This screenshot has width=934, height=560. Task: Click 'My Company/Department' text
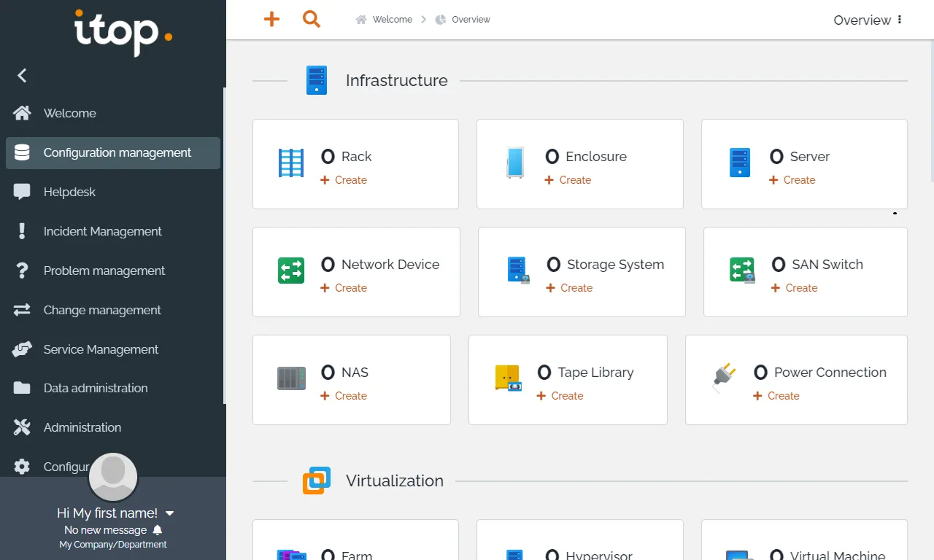113,545
